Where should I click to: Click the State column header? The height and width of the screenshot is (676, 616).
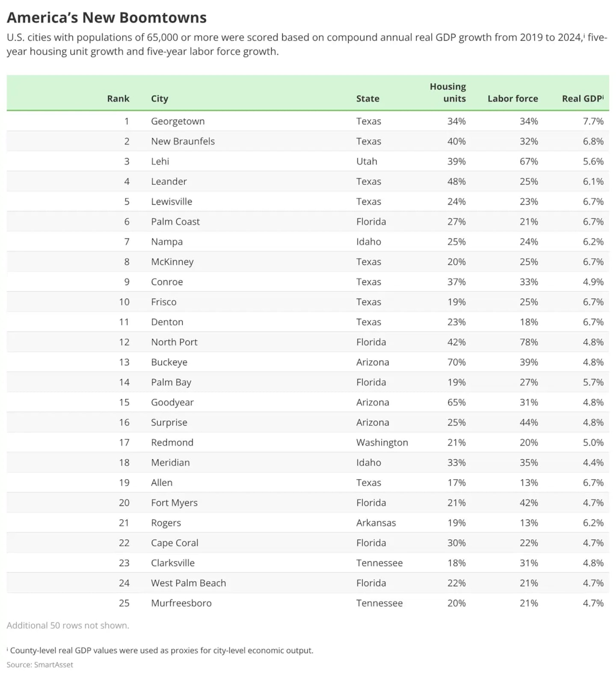pyautogui.click(x=367, y=98)
